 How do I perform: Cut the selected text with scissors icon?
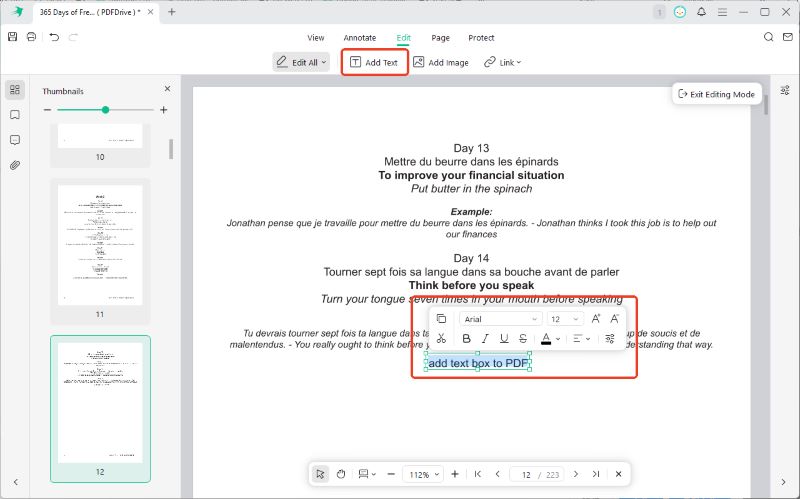pyautogui.click(x=441, y=338)
